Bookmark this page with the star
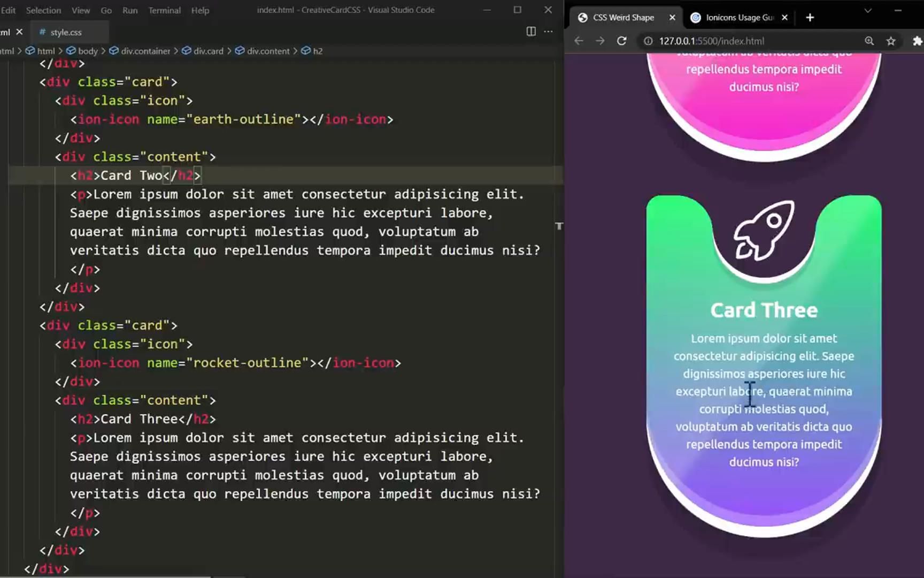 click(891, 41)
